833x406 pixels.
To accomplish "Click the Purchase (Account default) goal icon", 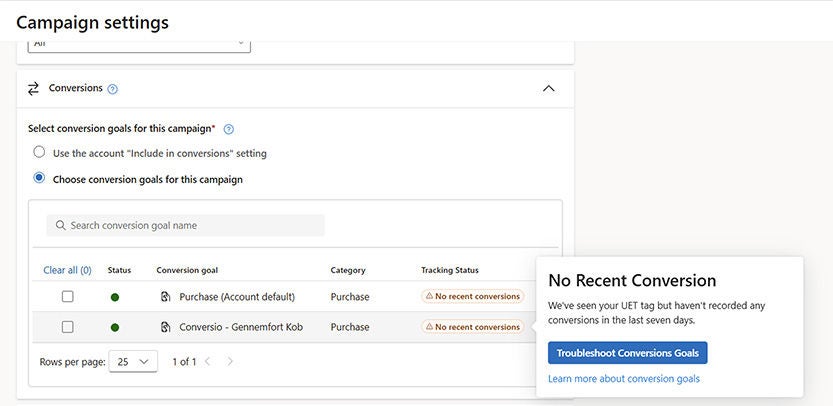I will click(x=165, y=297).
